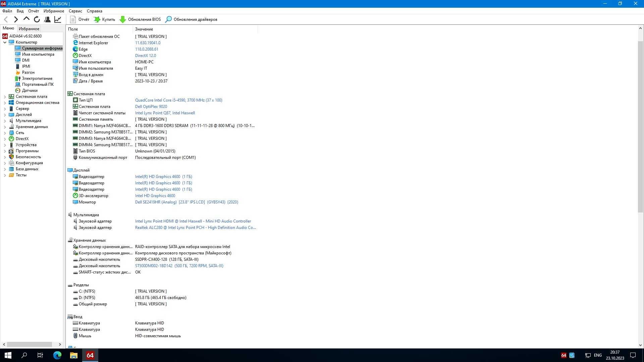This screenshot has height=362, width=644.
Task: Select DMI in the tree
Action: pos(26,60)
